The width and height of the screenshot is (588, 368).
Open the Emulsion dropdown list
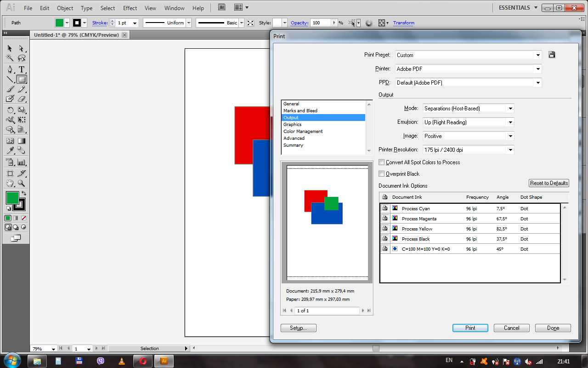point(468,122)
